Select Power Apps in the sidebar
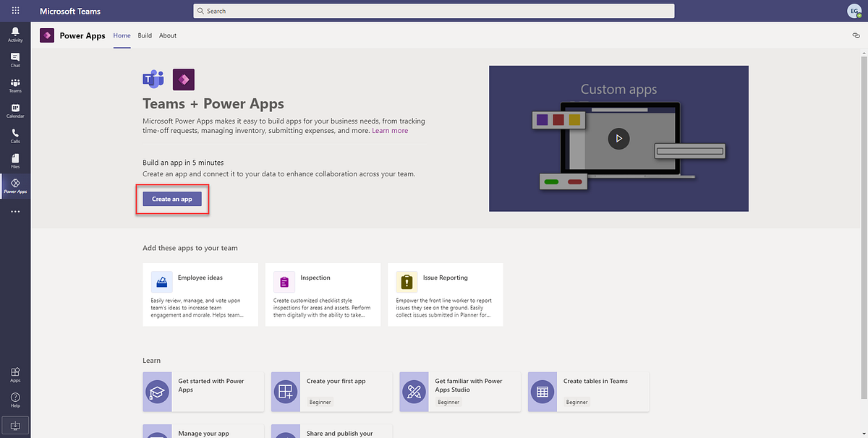This screenshot has width=868, height=438. (x=15, y=186)
